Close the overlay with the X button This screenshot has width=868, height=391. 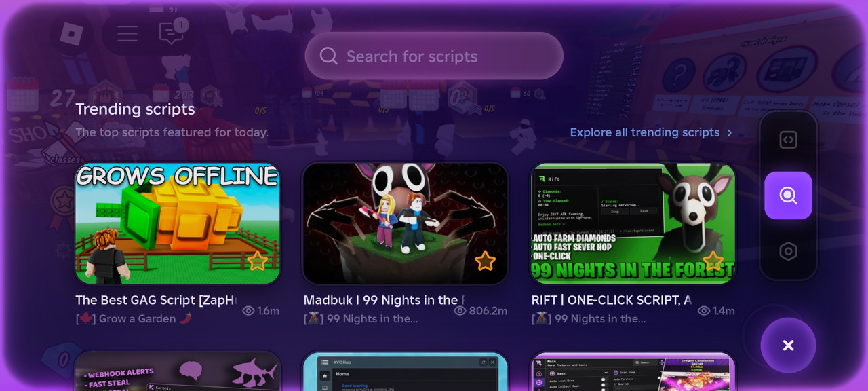tap(788, 346)
